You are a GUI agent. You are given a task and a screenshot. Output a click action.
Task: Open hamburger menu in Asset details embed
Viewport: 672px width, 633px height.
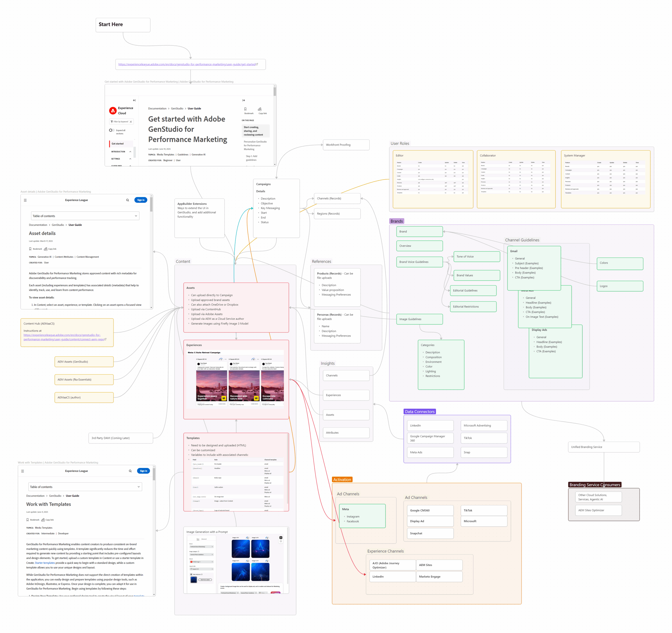pyautogui.click(x=25, y=200)
